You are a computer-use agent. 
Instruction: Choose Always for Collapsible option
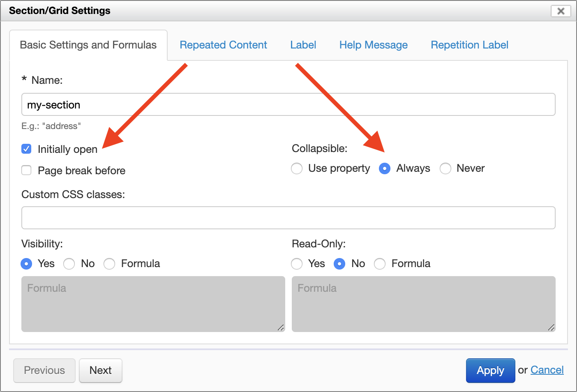tap(385, 168)
